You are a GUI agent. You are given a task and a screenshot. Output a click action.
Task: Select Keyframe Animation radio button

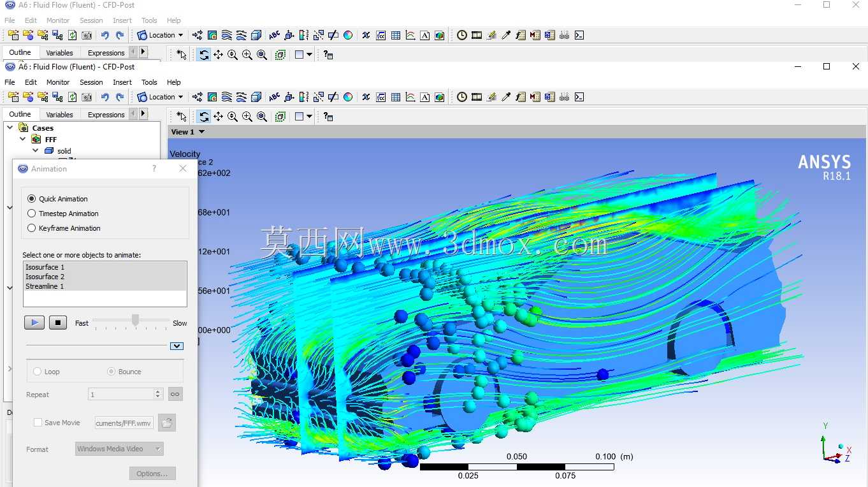point(31,228)
